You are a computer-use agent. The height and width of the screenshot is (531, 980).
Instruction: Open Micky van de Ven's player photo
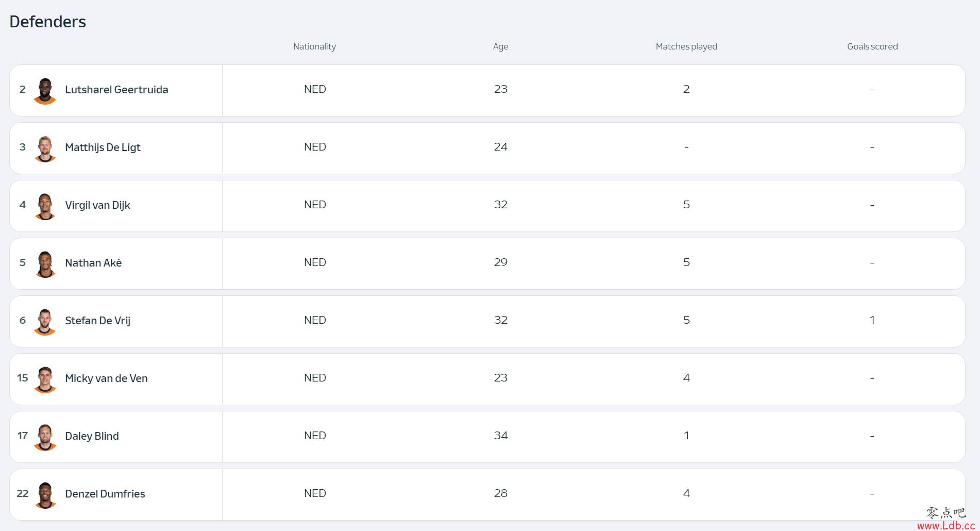tap(45, 379)
